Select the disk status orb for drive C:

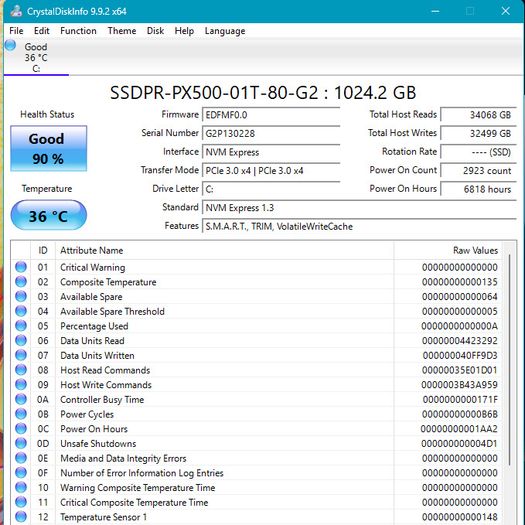click(10, 45)
